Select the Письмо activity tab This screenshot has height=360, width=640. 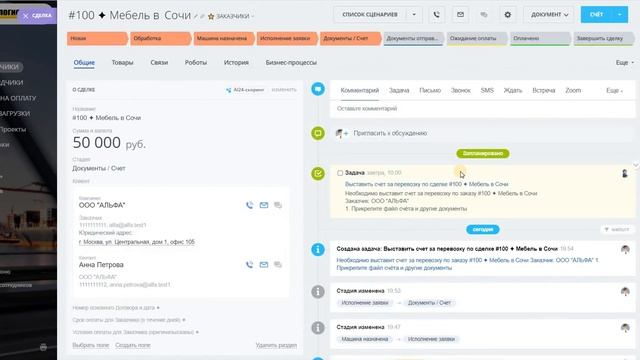click(x=430, y=90)
